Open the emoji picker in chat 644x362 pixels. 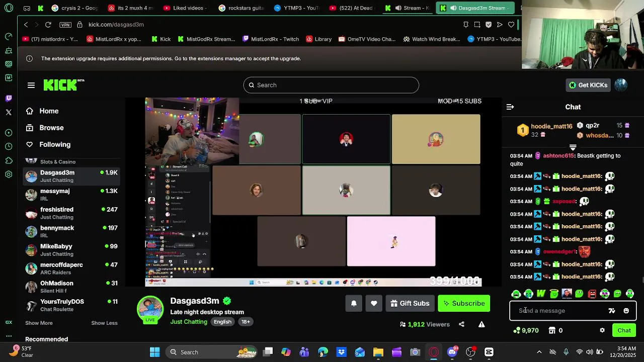pyautogui.click(x=626, y=311)
